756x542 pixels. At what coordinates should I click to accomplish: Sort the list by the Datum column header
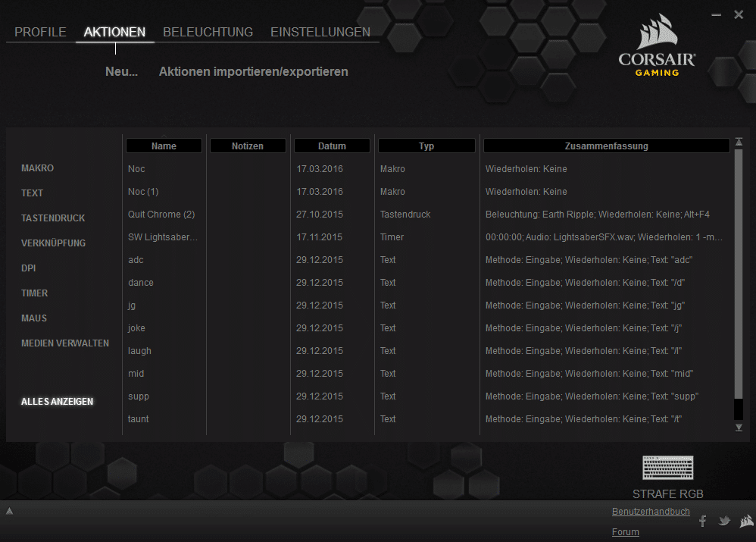click(332, 146)
